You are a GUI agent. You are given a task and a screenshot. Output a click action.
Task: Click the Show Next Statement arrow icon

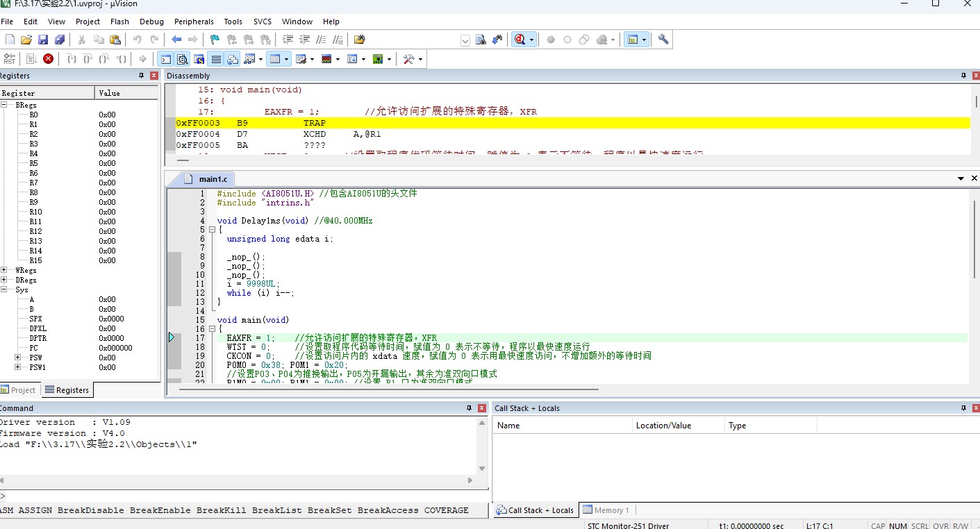(x=143, y=59)
